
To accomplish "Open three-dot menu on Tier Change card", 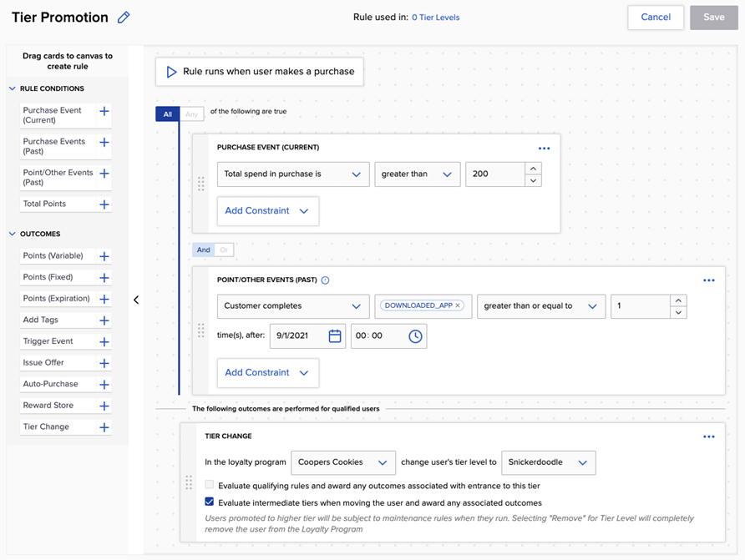I will tap(708, 436).
